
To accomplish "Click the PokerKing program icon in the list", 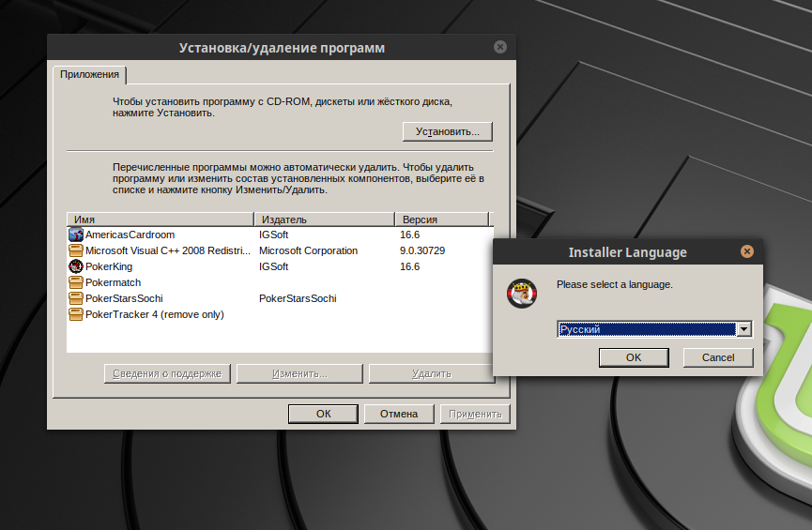I will pyautogui.click(x=76, y=266).
